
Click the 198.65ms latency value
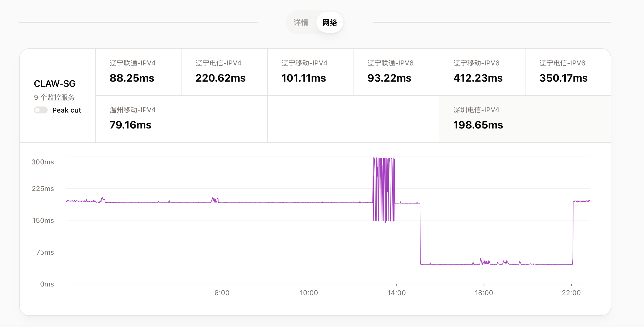click(x=478, y=125)
